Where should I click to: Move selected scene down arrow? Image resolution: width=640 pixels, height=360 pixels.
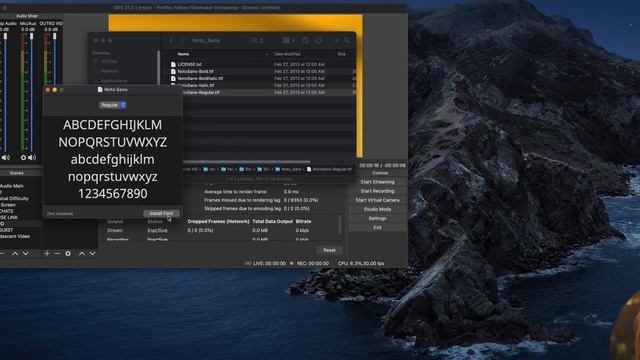coord(26,253)
